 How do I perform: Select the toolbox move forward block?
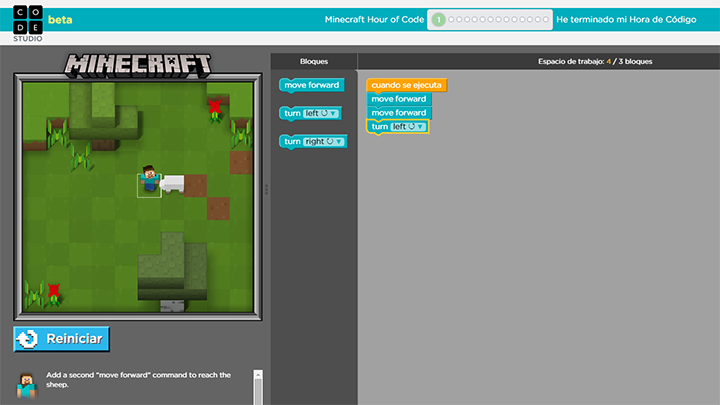tap(312, 86)
